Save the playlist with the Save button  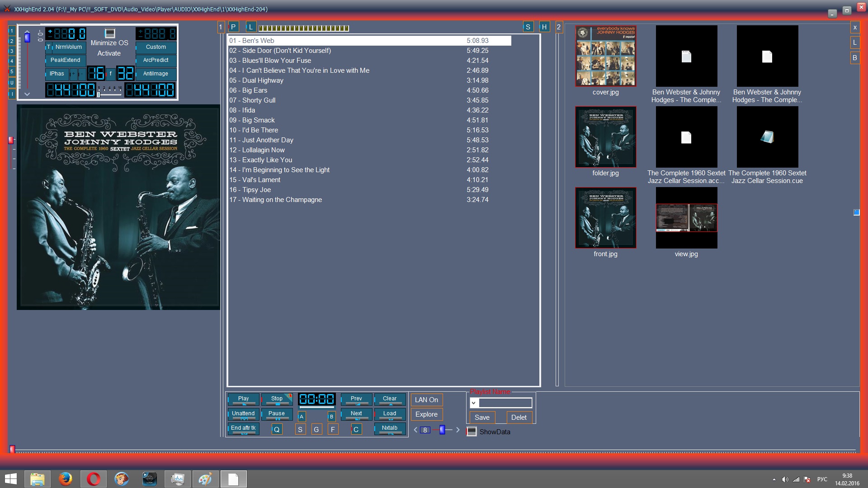click(x=482, y=418)
